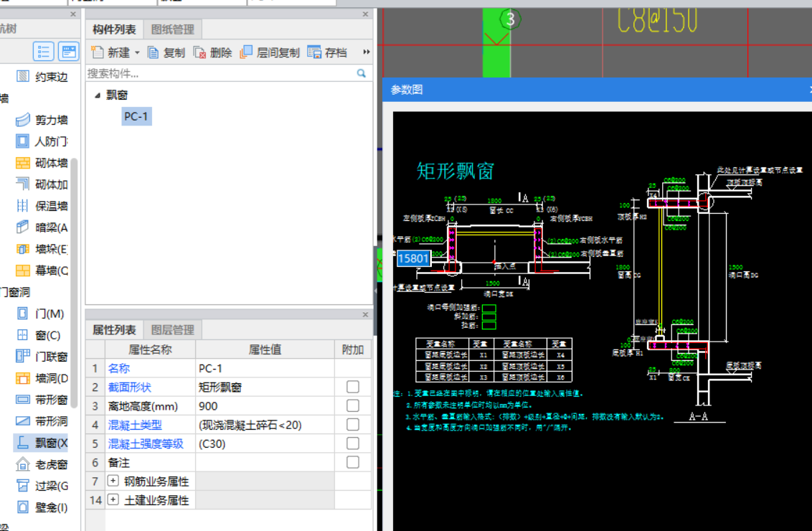Click the 搜索构件 search field
The image size is (812, 531).
coord(221,74)
